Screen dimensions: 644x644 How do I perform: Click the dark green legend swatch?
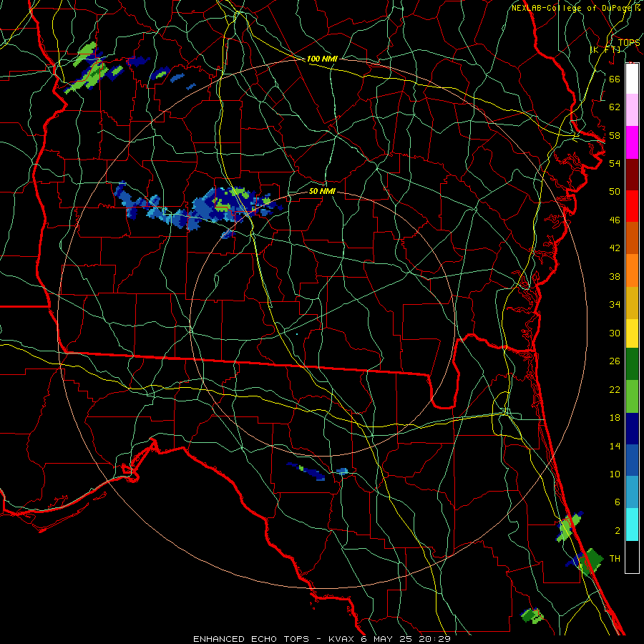(632, 364)
